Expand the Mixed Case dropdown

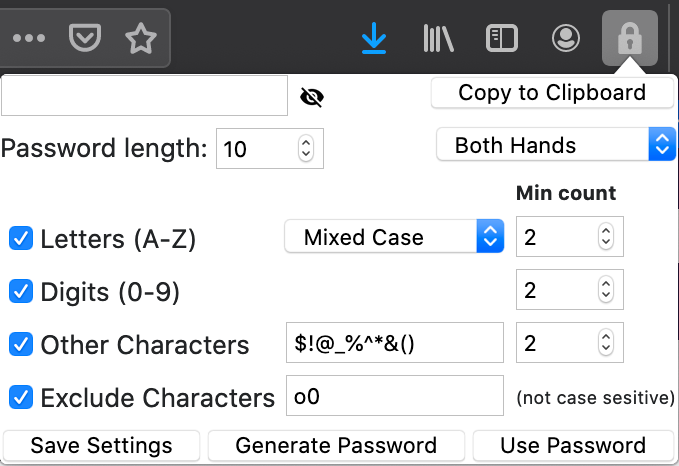(393, 237)
